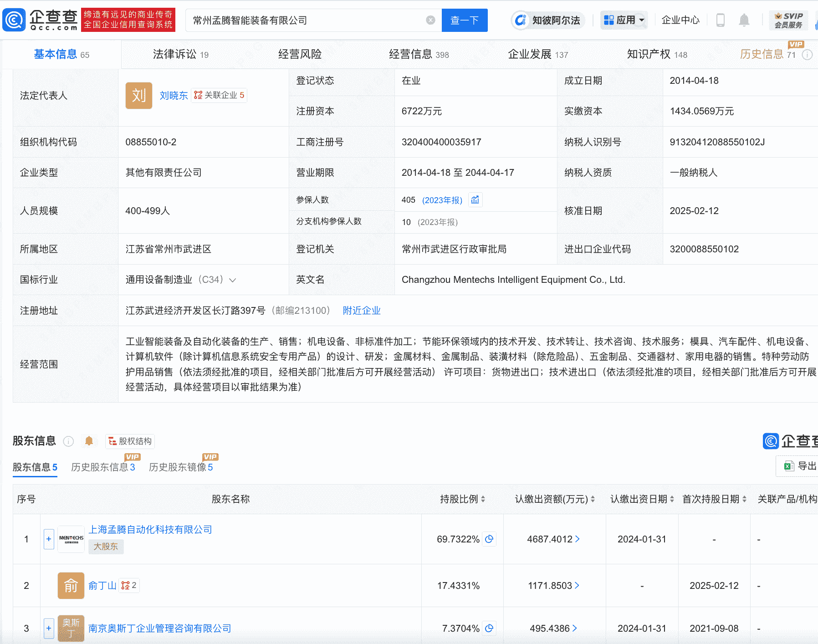The height and width of the screenshot is (644, 818).
Task: Click the Excel 导出 export icon
Action: tap(789, 466)
